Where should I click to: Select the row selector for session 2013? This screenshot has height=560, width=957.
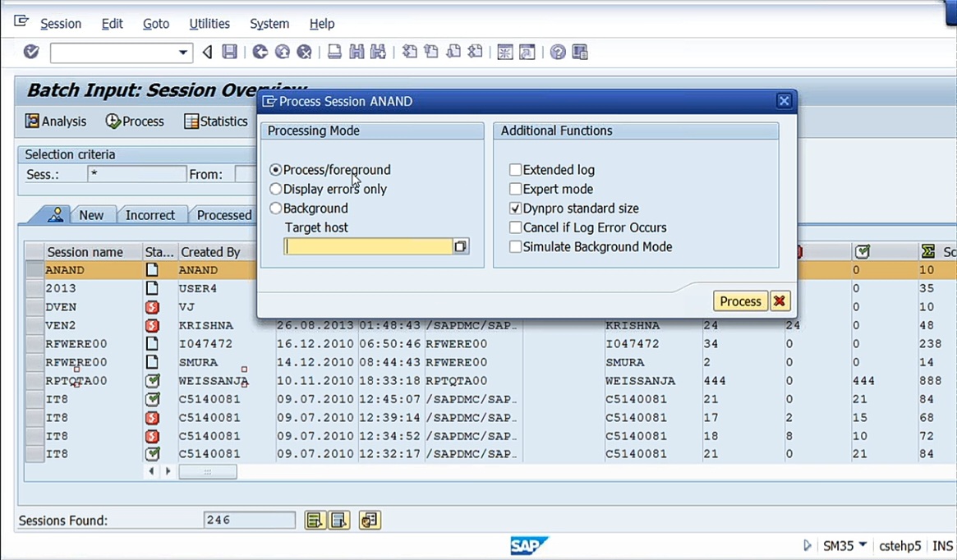pos(35,288)
